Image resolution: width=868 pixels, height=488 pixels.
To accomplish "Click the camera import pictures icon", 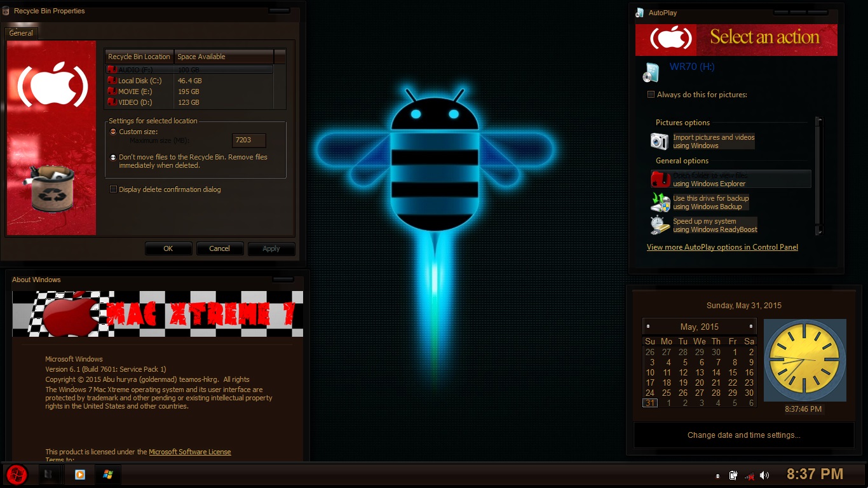I will [660, 141].
